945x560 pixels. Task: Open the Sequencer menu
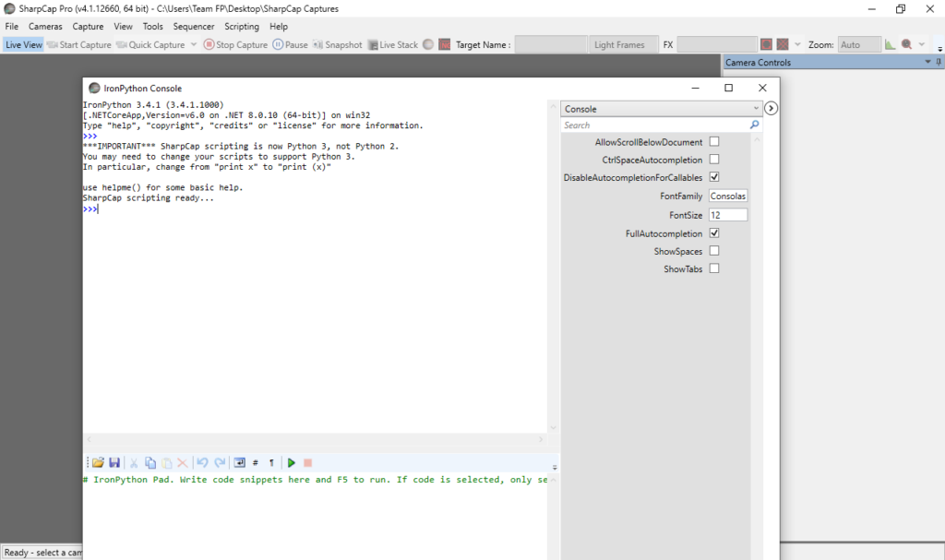194,27
